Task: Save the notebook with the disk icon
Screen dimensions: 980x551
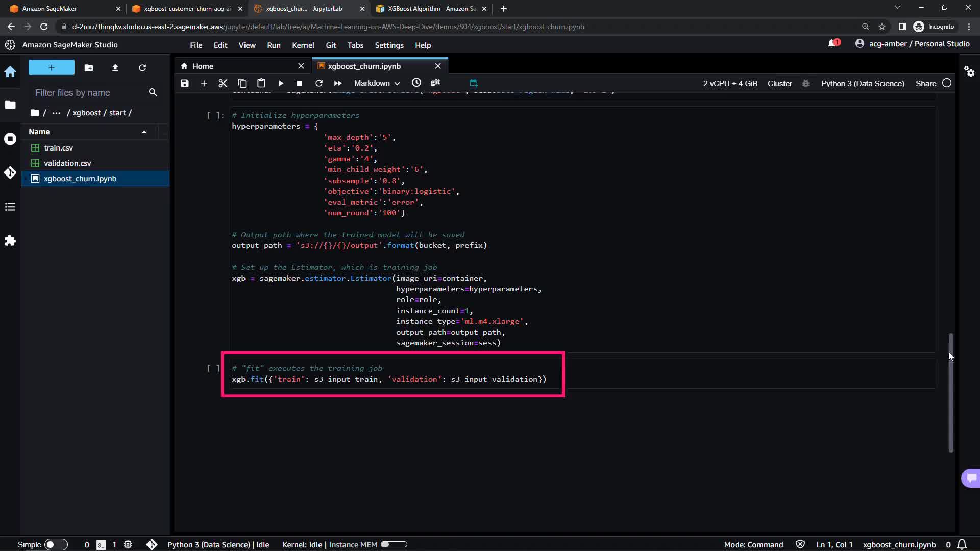Action: (185, 83)
